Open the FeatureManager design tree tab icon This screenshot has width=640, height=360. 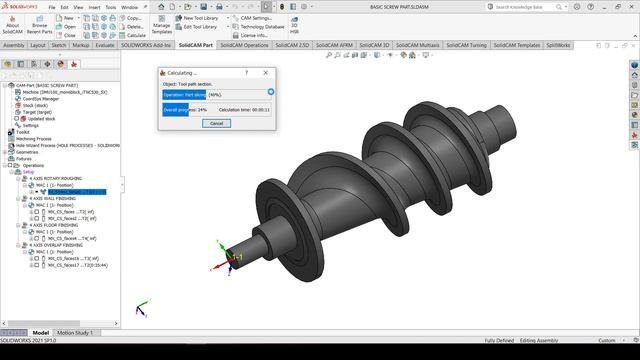point(7,64)
